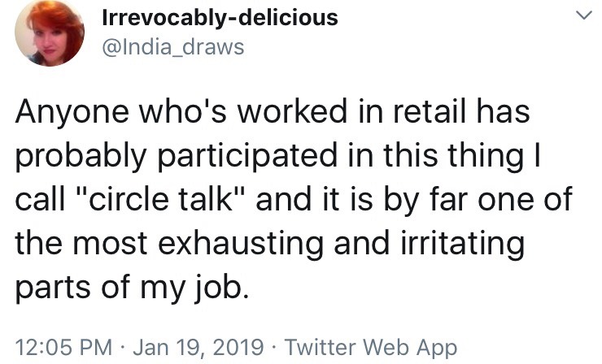Click the word "probably" in the tweet
The width and height of the screenshot is (602, 364).
(x=81, y=158)
